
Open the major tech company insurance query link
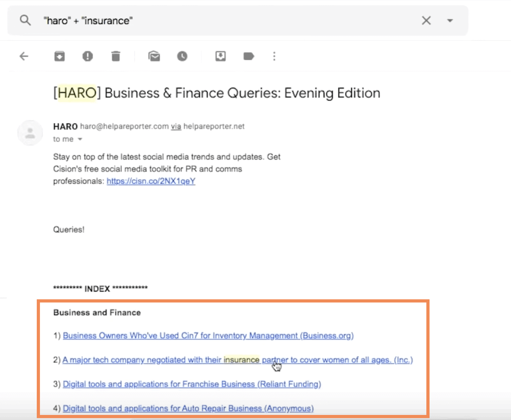pos(238,360)
